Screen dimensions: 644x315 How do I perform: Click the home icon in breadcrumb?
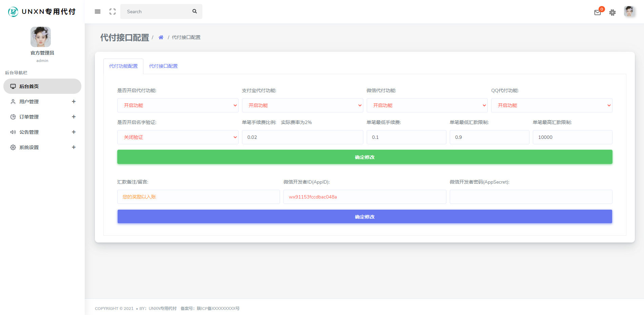(x=161, y=37)
